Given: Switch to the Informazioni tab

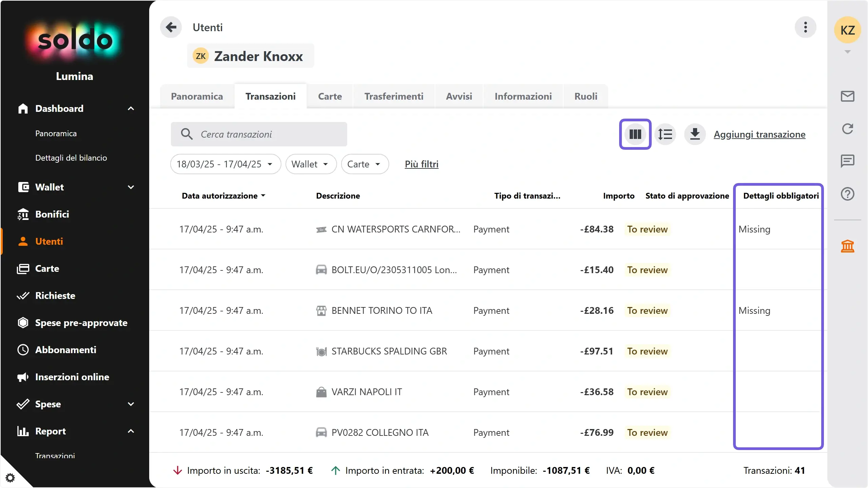Looking at the screenshot, I should tap(523, 96).
